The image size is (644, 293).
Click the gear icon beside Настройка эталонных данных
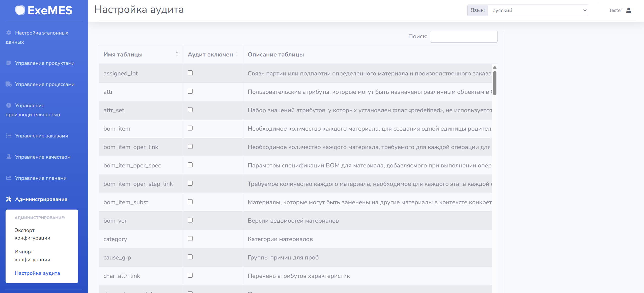pos(9,33)
